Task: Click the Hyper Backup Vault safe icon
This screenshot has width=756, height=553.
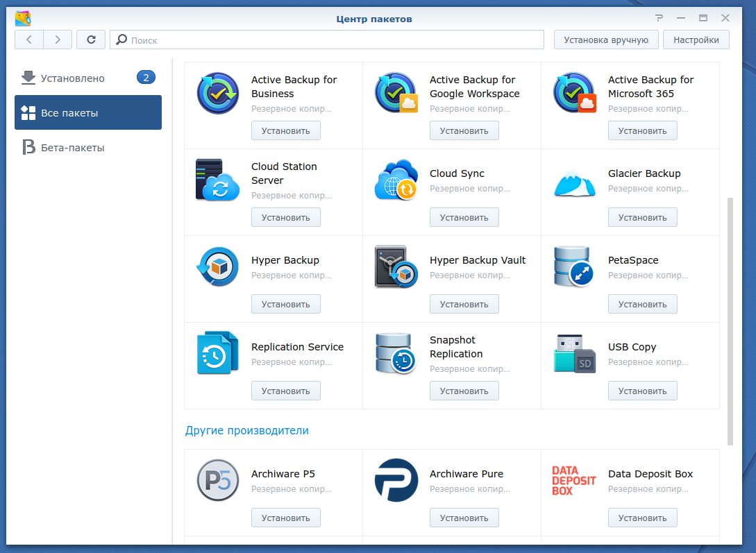Action: click(396, 266)
